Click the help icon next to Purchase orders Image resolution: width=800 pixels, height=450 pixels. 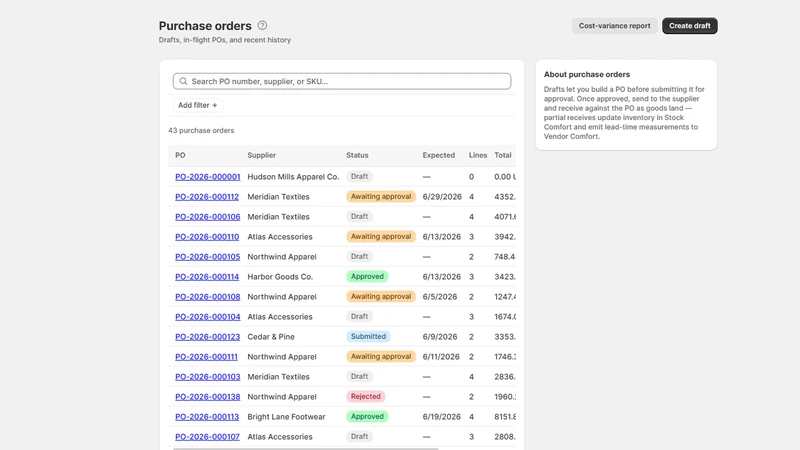262,26
